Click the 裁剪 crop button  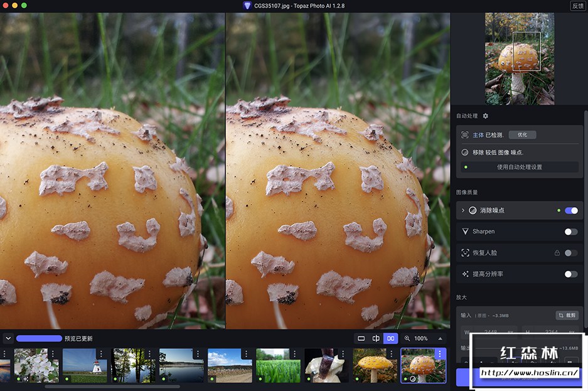click(x=567, y=315)
